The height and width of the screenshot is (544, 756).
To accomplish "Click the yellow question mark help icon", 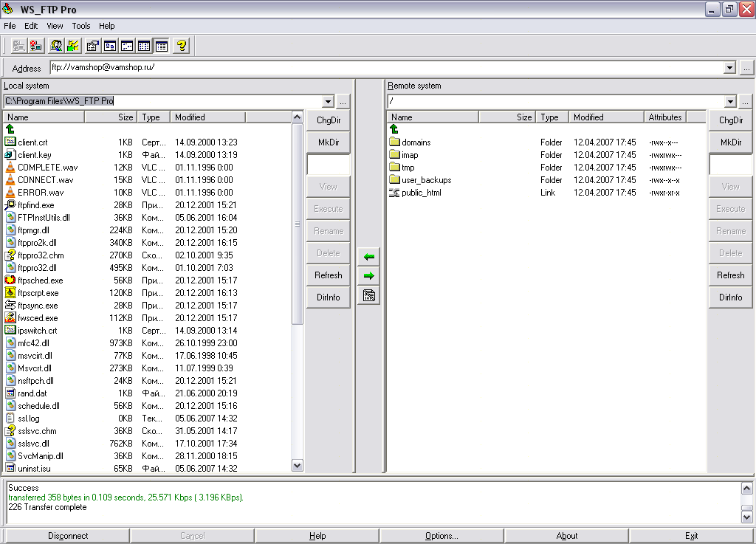I will [182, 46].
